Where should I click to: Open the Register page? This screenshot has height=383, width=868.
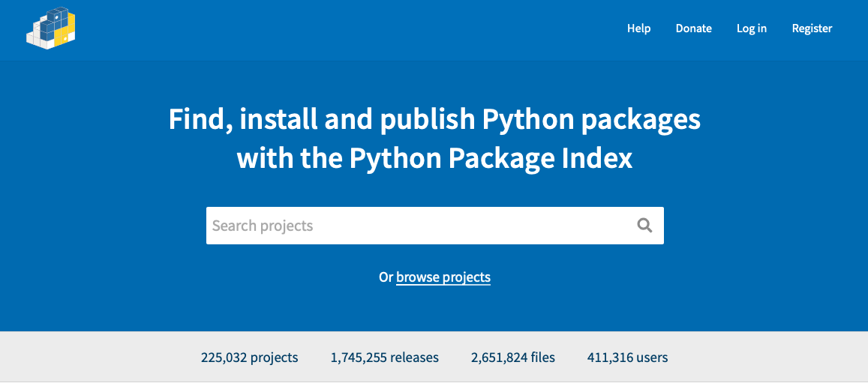tap(812, 28)
